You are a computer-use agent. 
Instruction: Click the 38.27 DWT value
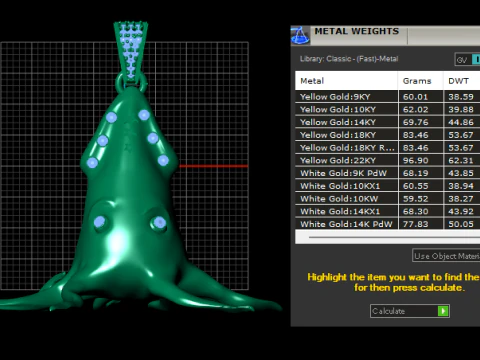(x=461, y=199)
